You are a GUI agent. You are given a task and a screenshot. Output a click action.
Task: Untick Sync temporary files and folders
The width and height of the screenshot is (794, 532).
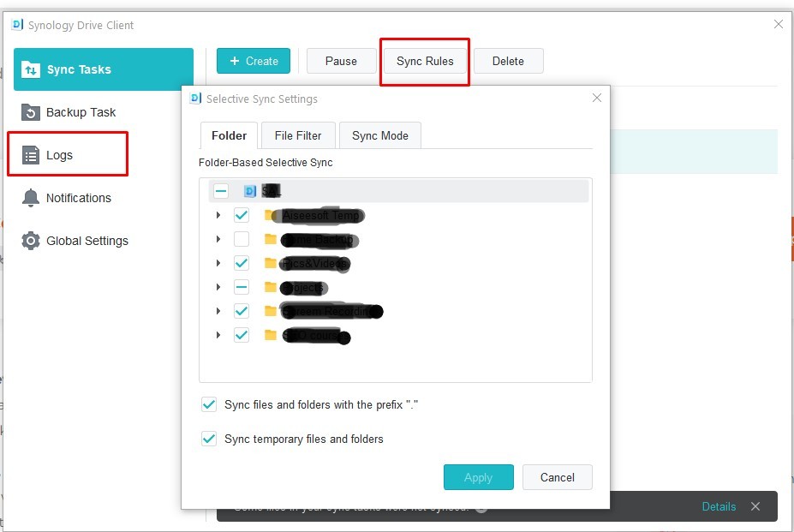pyautogui.click(x=208, y=439)
